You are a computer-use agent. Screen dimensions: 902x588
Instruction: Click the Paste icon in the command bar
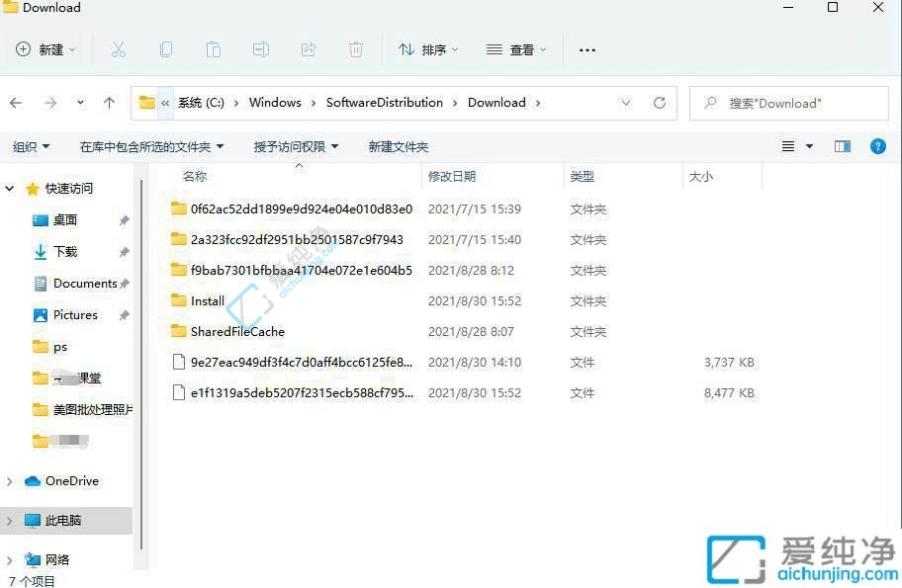(214, 49)
